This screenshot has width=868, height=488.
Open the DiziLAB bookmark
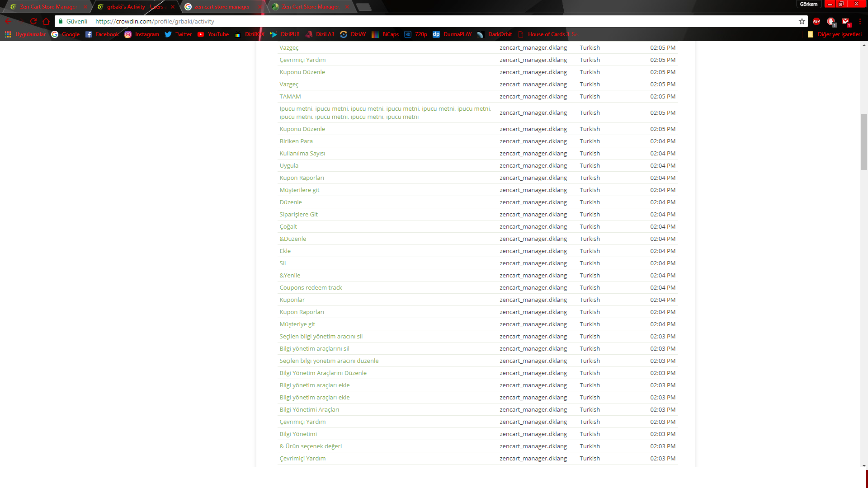[320, 34]
